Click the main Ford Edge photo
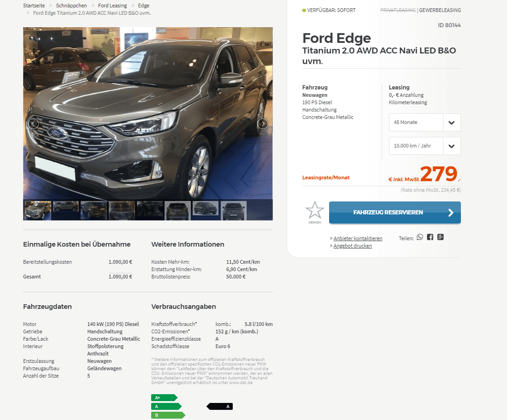Image resolution: width=507 pixels, height=420 pixels. [148, 113]
